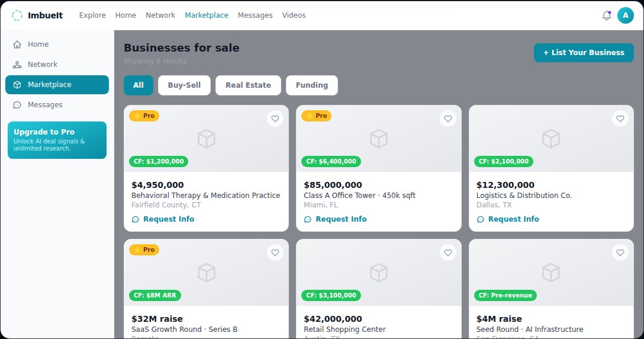This screenshot has height=339, width=644.
Task: Click the Marketplace cube icon in sidebar
Action: 17,85
